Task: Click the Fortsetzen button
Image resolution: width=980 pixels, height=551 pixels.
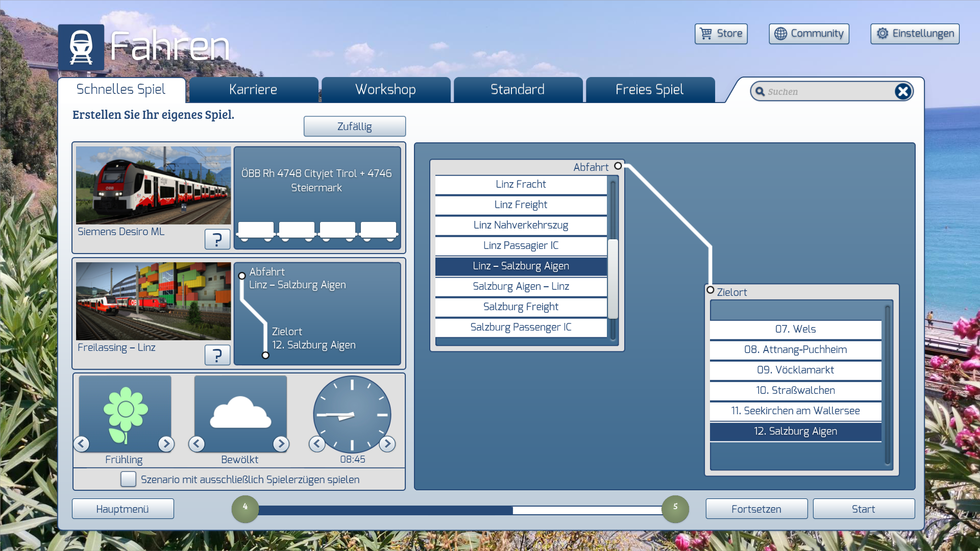Action: [756, 509]
